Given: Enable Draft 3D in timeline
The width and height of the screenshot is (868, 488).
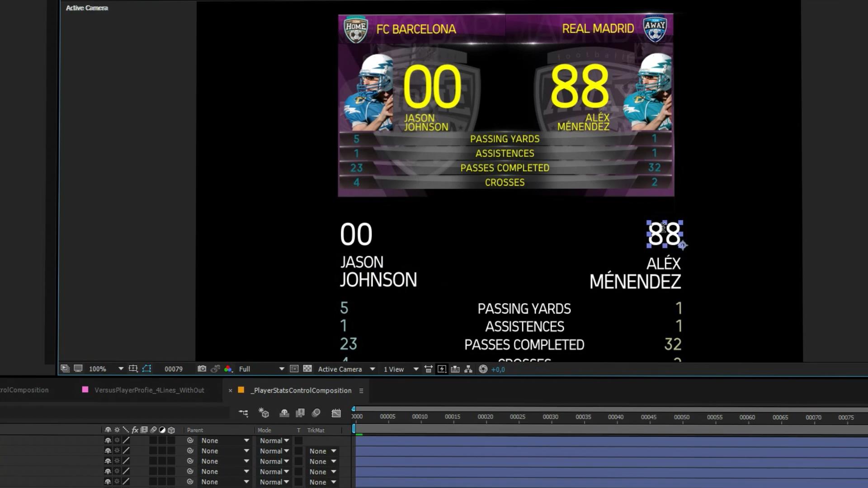Looking at the screenshot, I should click(264, 413).
